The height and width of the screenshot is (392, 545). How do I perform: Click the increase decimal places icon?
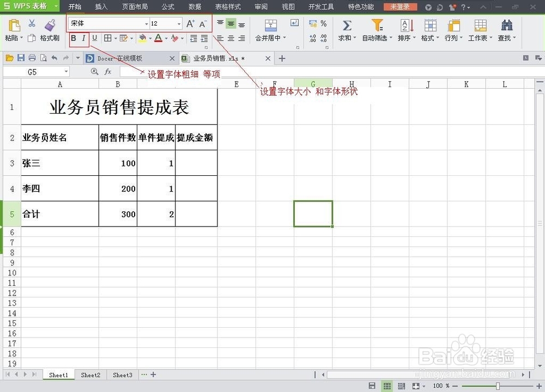pyautogui.click(x=313, y=38)
